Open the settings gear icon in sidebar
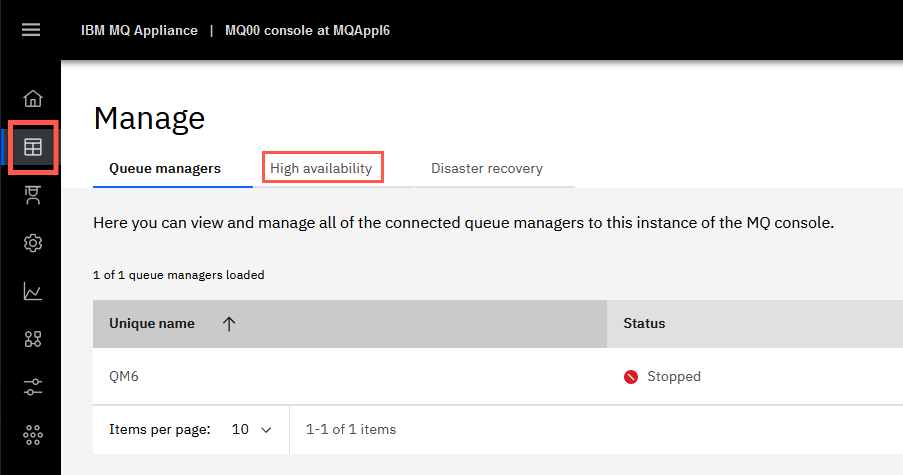The image size is (903, 475). click(33, 243)
